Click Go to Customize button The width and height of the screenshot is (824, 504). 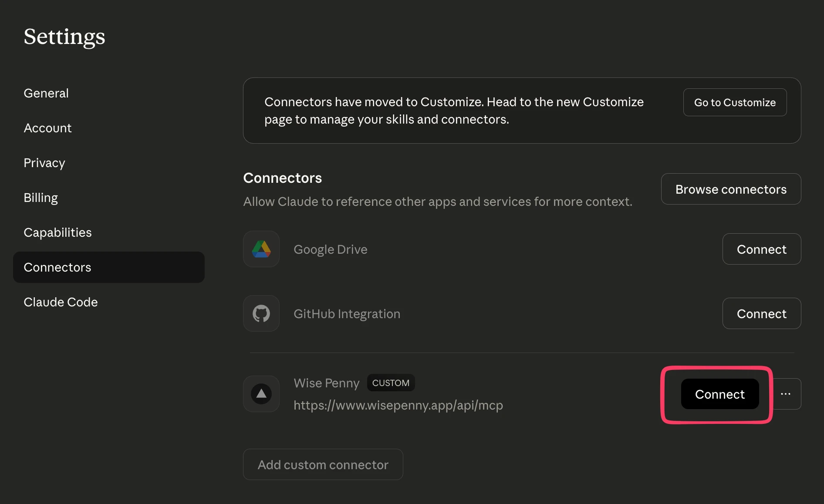(x=735, y=102)
